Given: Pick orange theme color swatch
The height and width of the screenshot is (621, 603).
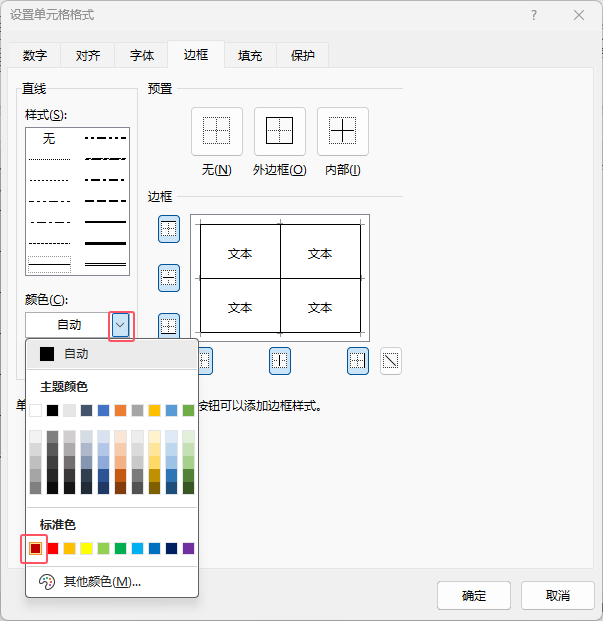Looking at the screenshot, I should tap(120, 410).
